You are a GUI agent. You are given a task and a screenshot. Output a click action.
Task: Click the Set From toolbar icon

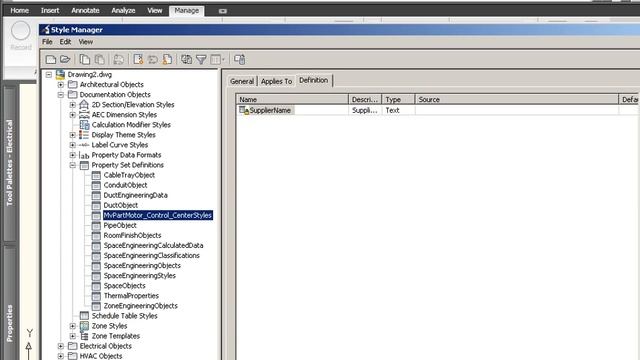[153, 60]
